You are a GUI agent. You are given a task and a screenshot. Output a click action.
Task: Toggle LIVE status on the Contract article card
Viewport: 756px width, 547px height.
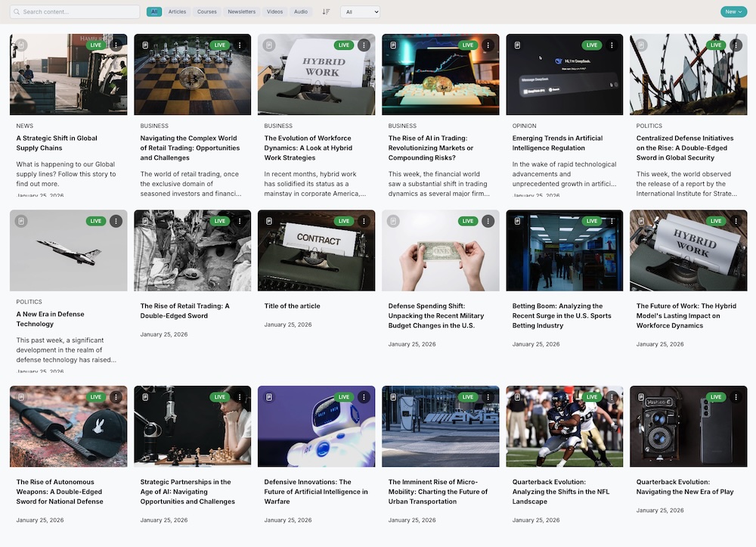[x=343, y=221]
